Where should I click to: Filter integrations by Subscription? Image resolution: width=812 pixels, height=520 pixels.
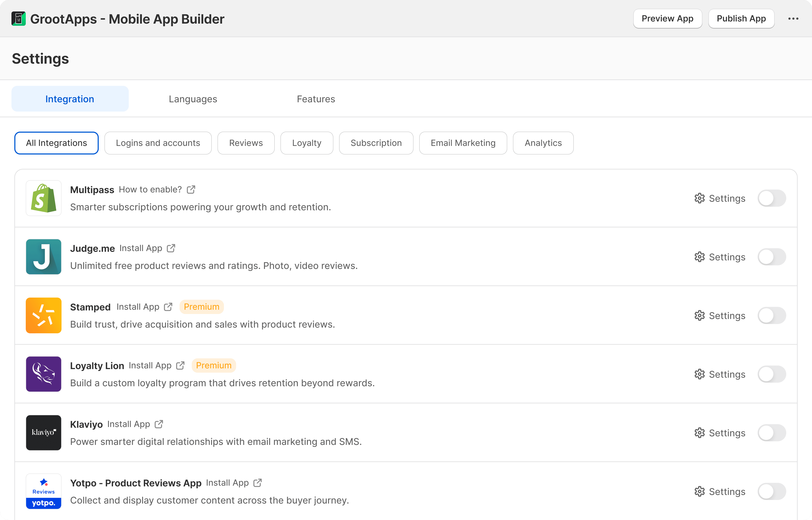[x=376, y=143]
